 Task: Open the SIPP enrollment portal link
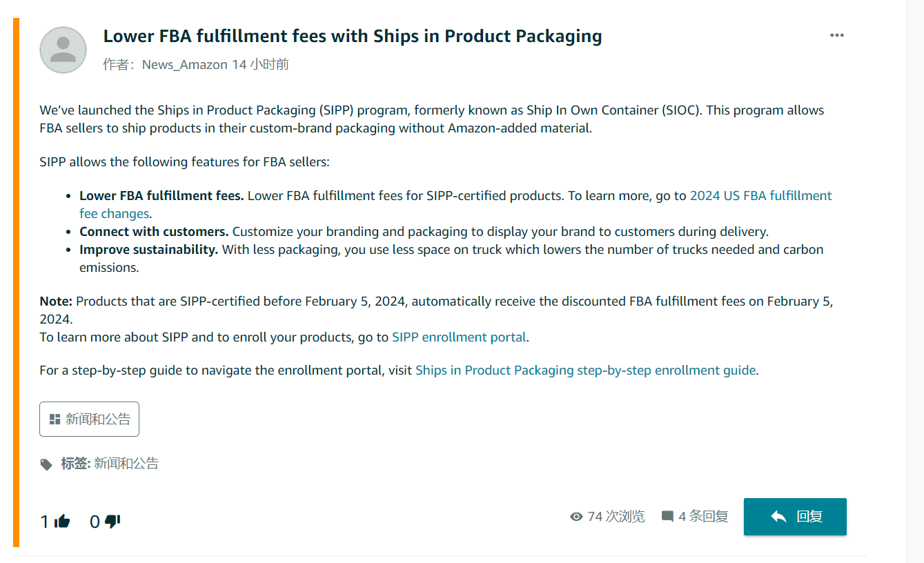pyautogui.click(x=459, y=337)
